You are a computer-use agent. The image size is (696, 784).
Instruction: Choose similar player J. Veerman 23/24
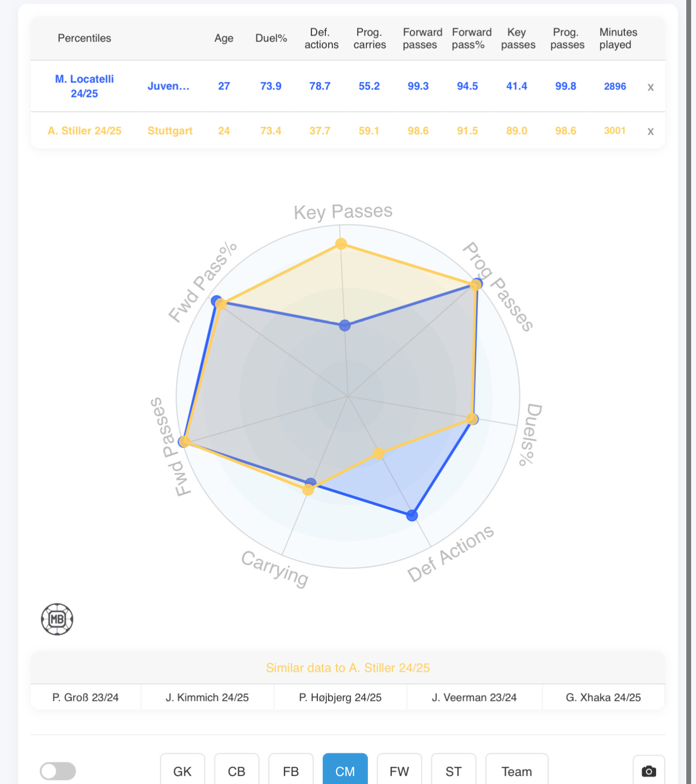click(474, 697)
